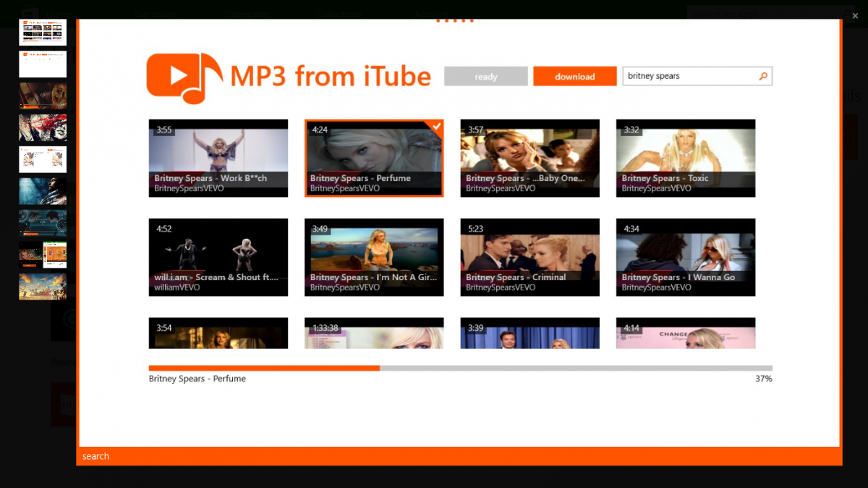The height and width of the screenshot is (488, 868).
Task: Click the gray ready button
Action: [x=486, y=76]
